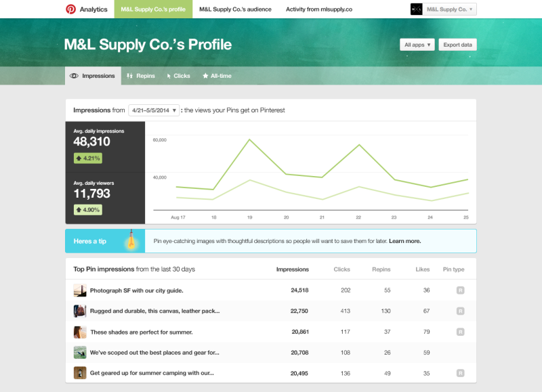542x392 pixels.
Task: Click the star icon beside All-time
Action: click(x=205, y=76)
